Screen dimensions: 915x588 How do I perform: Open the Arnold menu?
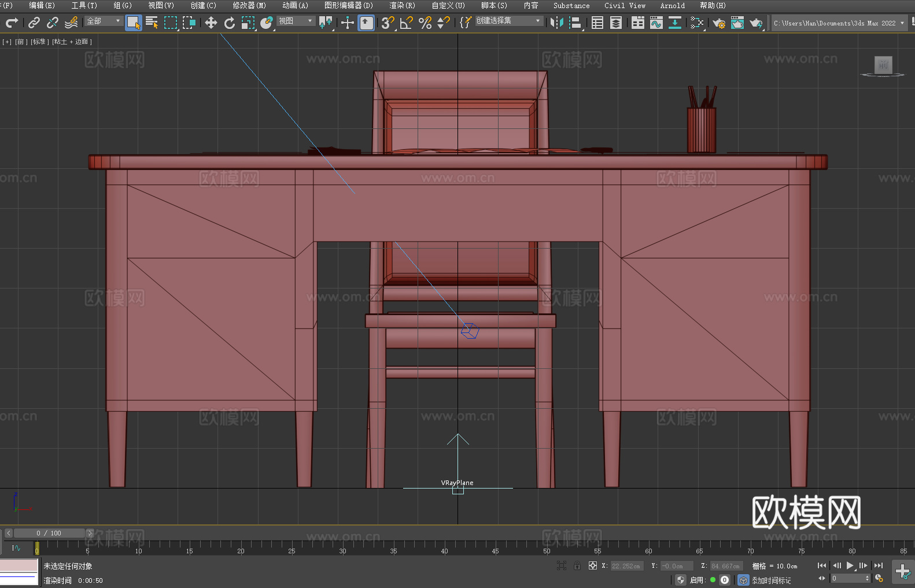[x=672, y=5]
